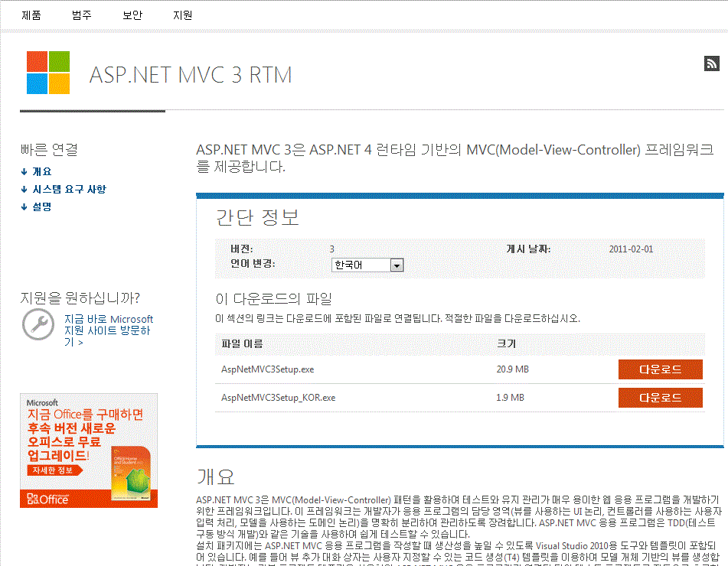Click the down arrow beside 설명
Screen dimensions: 728x566
click(24, 207)
